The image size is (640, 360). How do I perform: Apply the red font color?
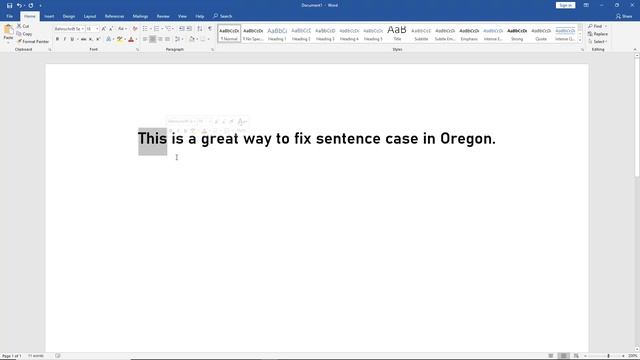(x=131, y=39)
